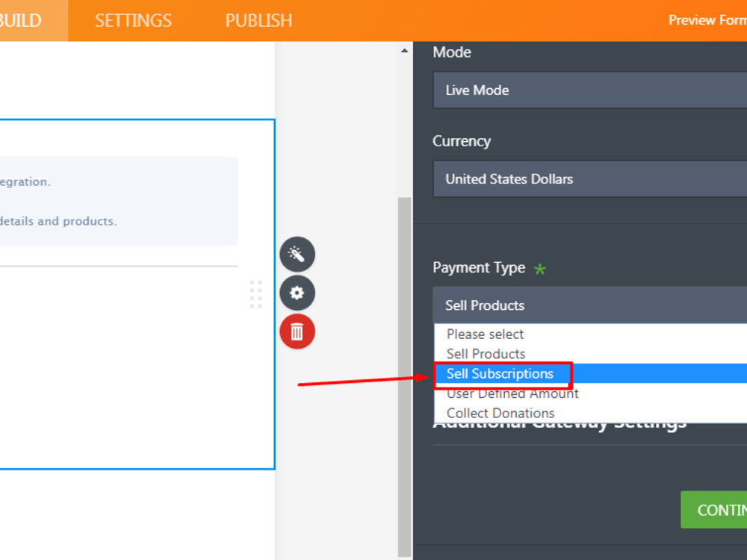Click the 'Mode' label
Image resolution: width=747 pixels, height=560 pixels.
click(x=452, y=52)
